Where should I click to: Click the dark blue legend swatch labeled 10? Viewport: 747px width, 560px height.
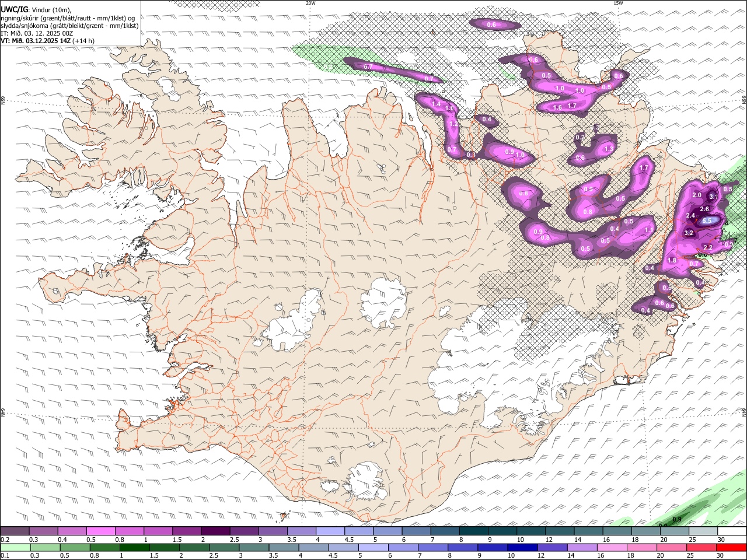click(521, 547)
